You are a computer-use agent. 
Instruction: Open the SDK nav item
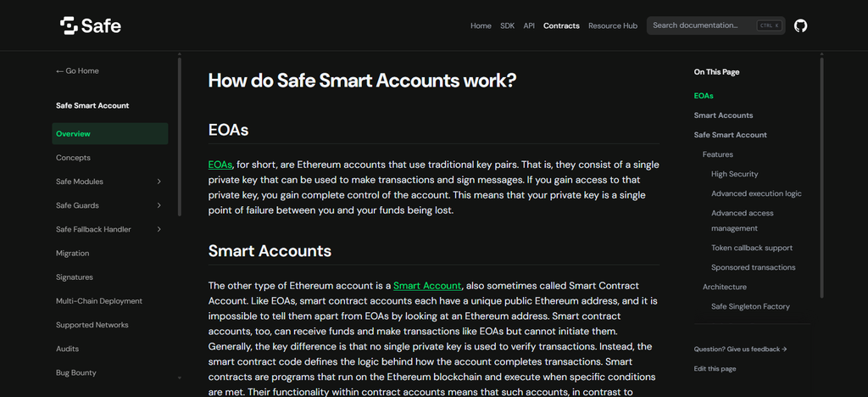tap(507, 25)
